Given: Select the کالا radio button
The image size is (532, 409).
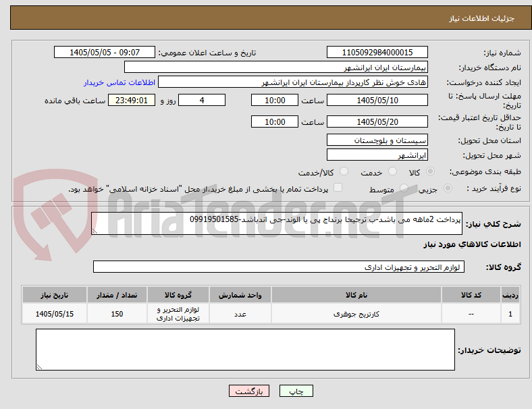Looking at the screenshot, I should point(430,171).
